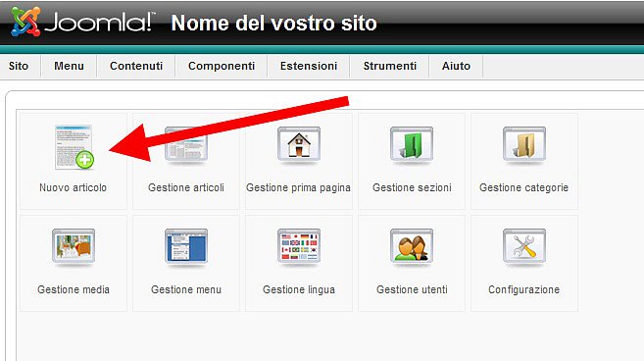
Task: Click the Gestione categorie label
Action: click(524, 188)
